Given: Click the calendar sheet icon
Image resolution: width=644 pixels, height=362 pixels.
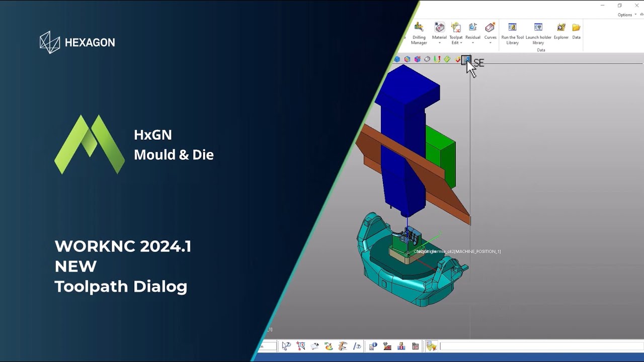Looking at the screenshot, I should coord(415,346).
